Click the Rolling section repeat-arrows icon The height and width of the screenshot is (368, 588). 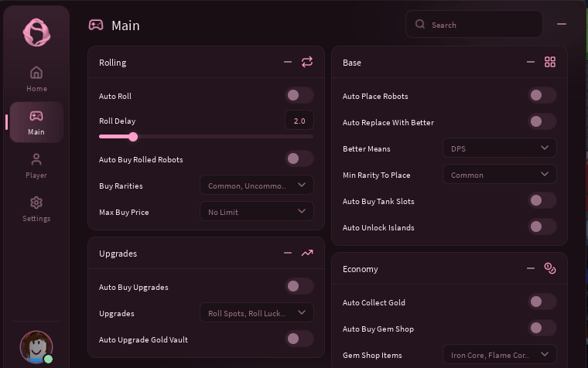[307, 62]
